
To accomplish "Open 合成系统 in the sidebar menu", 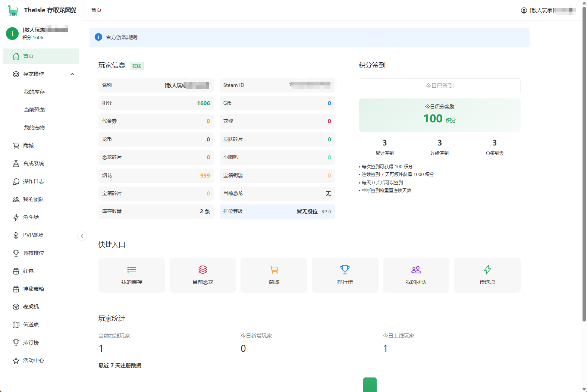I will pos(41,164).
